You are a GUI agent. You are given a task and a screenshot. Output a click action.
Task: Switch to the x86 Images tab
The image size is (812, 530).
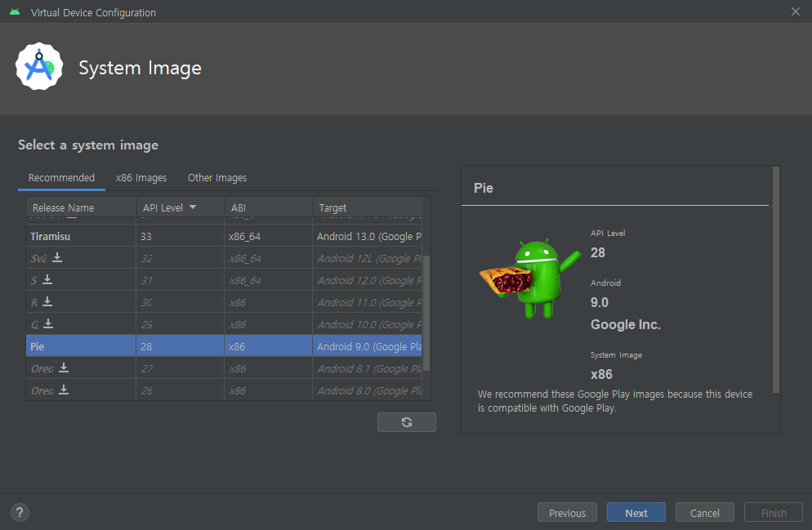point(141,177)
